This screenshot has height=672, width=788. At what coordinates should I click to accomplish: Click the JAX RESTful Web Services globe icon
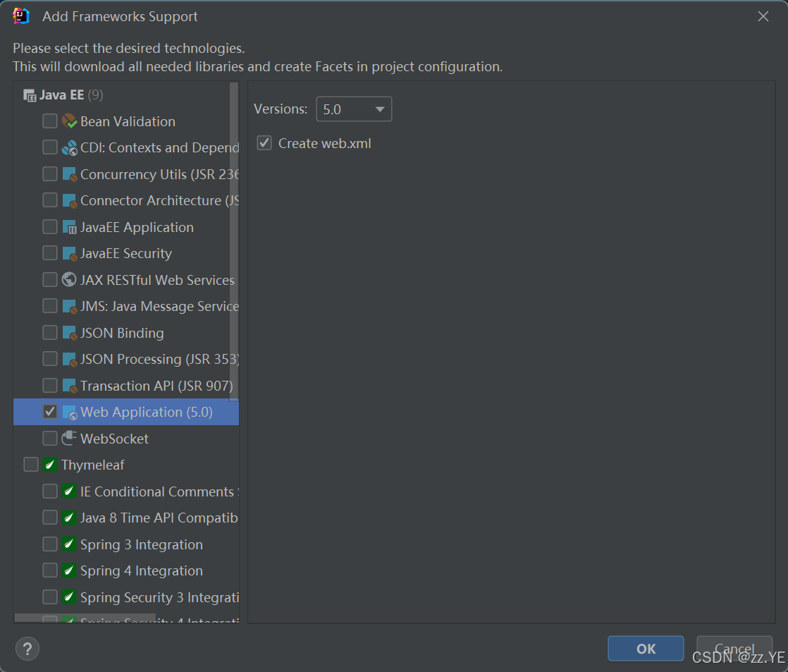(69, 279)
